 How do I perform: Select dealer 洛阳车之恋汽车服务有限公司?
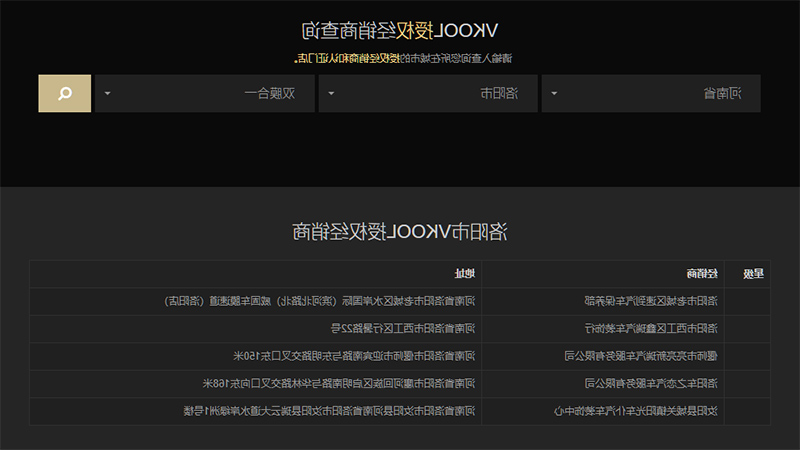pos(651,384)
